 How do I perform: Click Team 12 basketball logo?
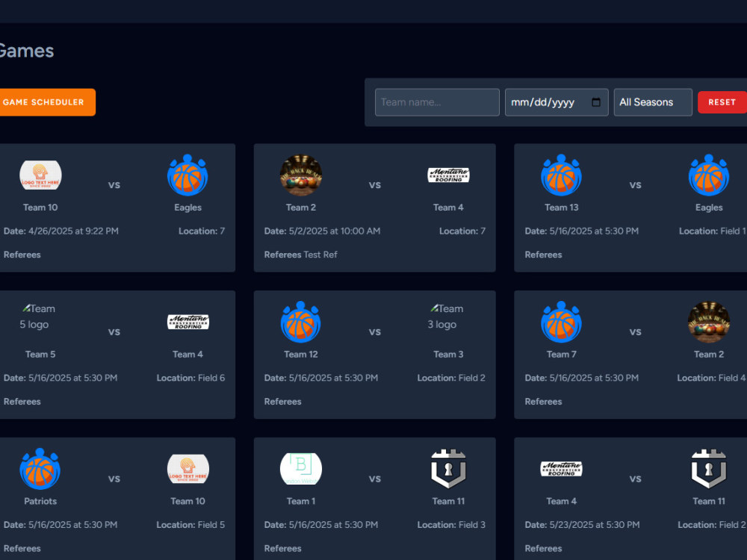300,322
